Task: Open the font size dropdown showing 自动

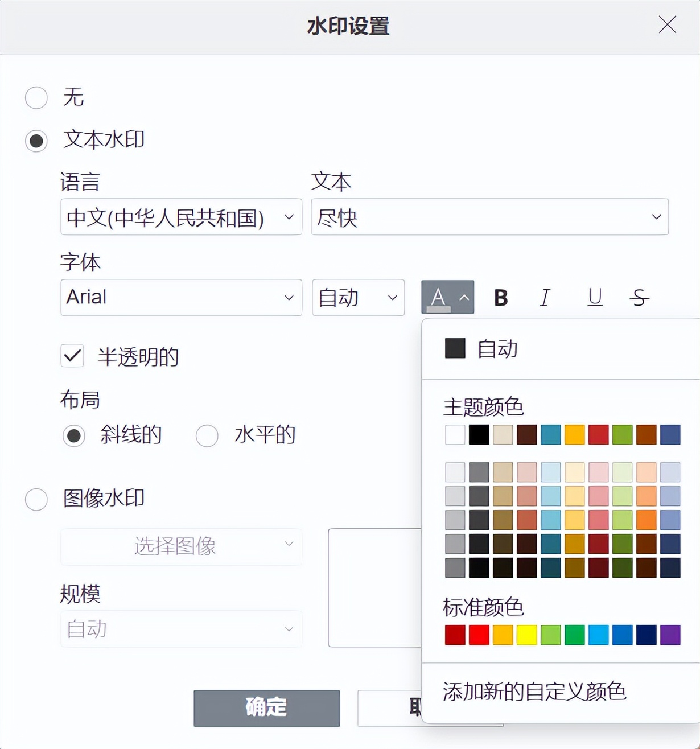Action: [x=357, y=297]
